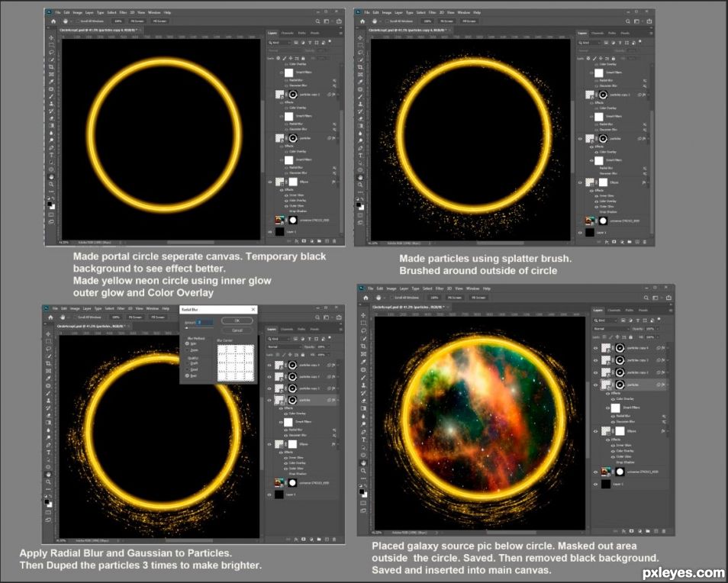
Task: Click the Home icon in galaxy portal window
Action: pos(366,298)
